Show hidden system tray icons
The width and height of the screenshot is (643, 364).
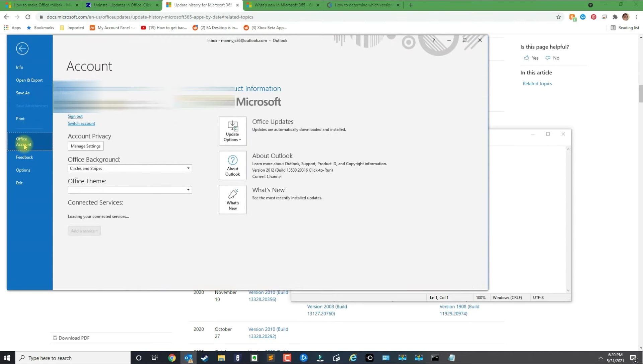[x=600, y=358]
